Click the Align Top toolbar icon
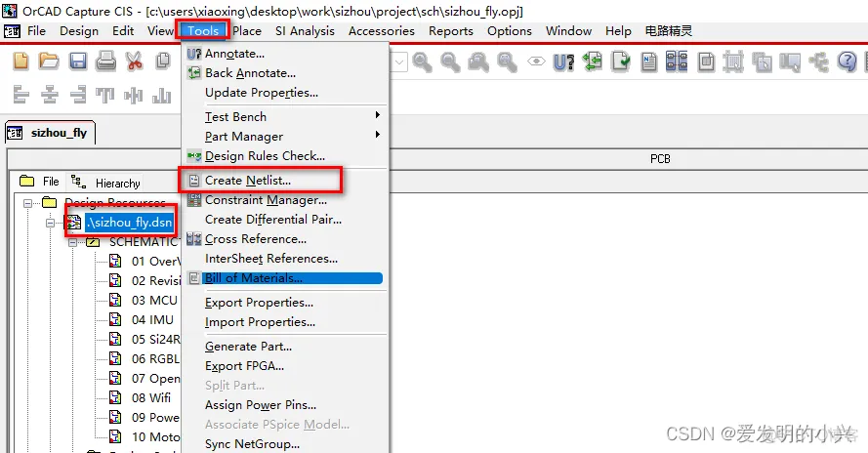Viewport: 868px width, 453px height. (x=105, y=96)
